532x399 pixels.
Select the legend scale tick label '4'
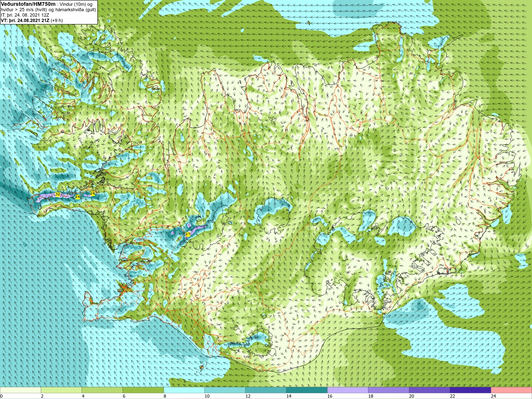click(x=83, y=396)
